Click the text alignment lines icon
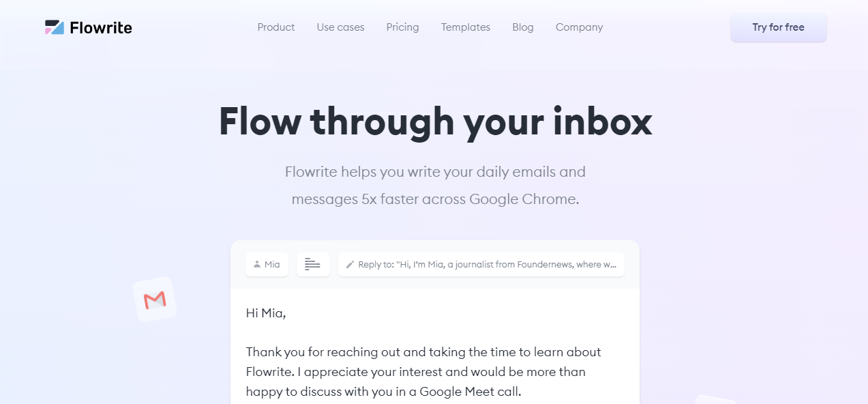The image size is (868, 404). click(x=313, y=264)
